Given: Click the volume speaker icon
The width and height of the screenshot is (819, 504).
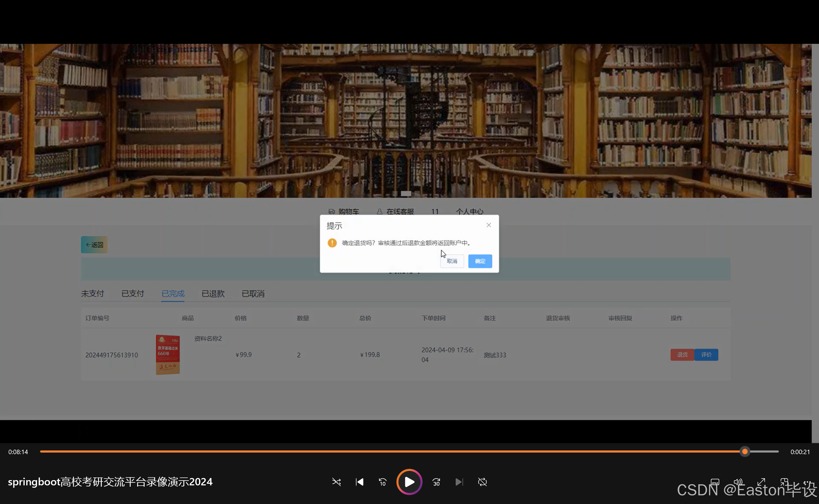Looking at the screenshot, I should [738, 482].
